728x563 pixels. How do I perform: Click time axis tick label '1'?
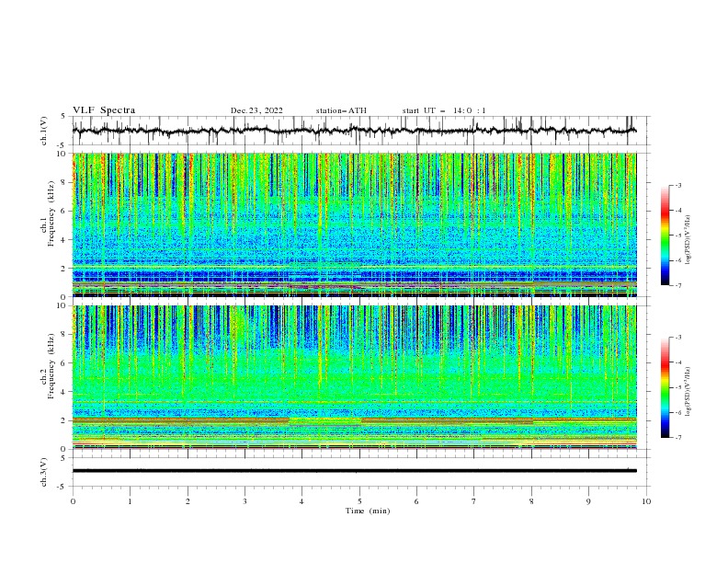click(x=130, y=501)
